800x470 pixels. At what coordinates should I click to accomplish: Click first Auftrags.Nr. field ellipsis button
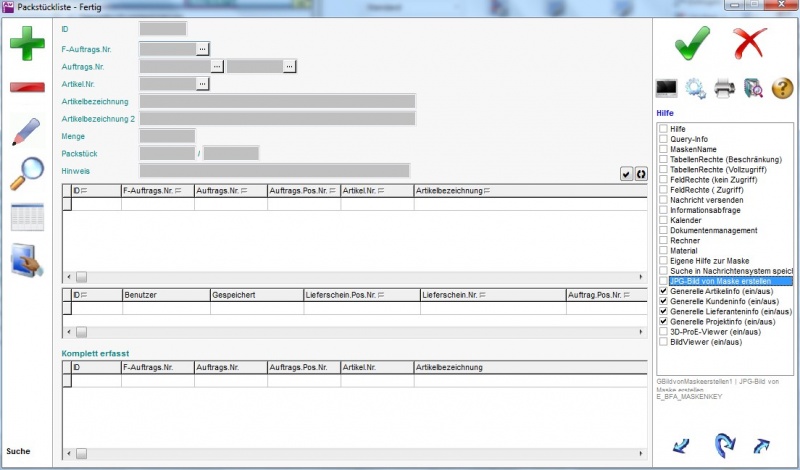[217, 66]
